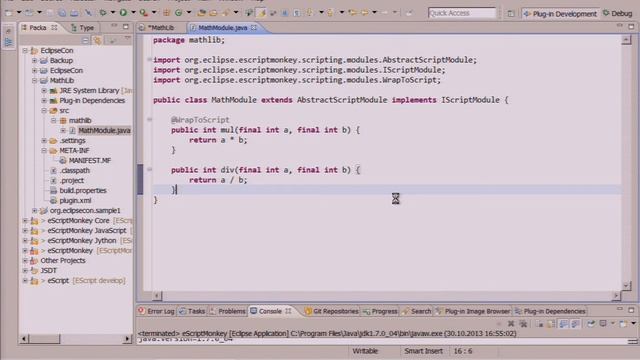Toggle Show Console When Standard Out Changes
The image size is (640, 360).
[564, 324]
